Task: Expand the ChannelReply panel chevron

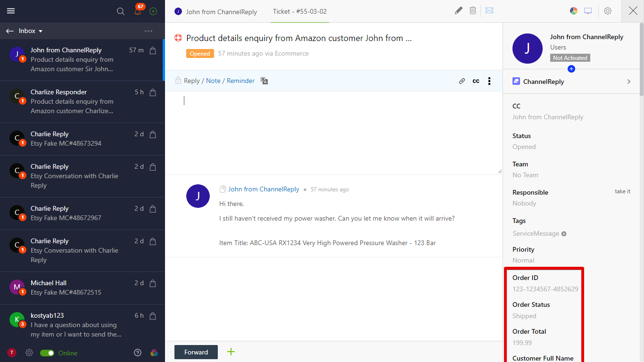Action: [x=628, y=82]
